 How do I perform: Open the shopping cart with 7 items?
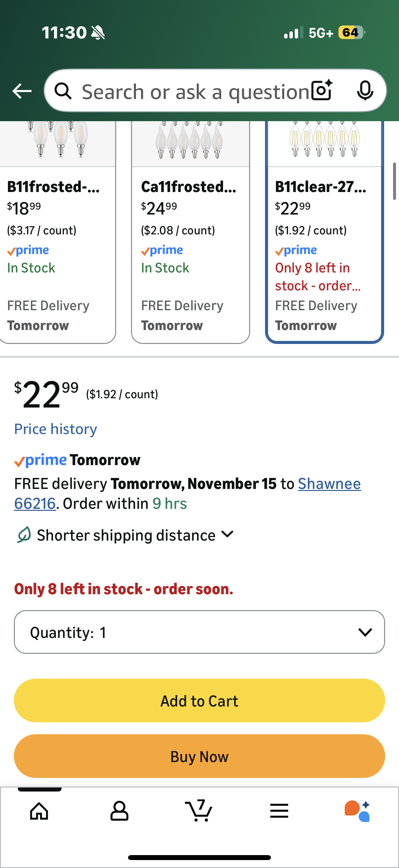[x=199, y=810]
